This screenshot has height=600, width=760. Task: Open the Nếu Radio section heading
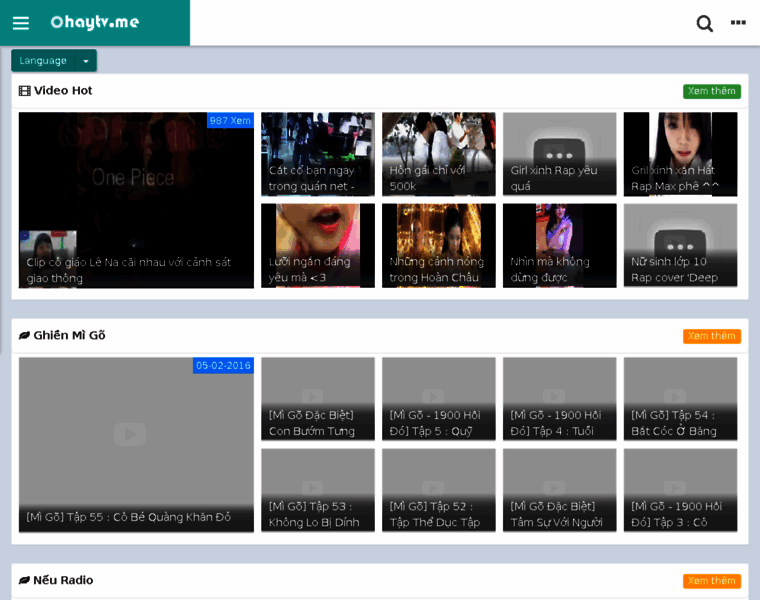pyautogui.click(x=63, y=580)
